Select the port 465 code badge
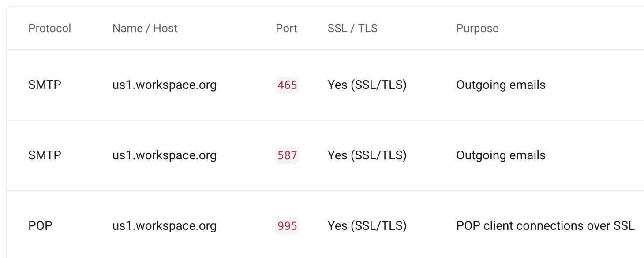 [288, 85]
